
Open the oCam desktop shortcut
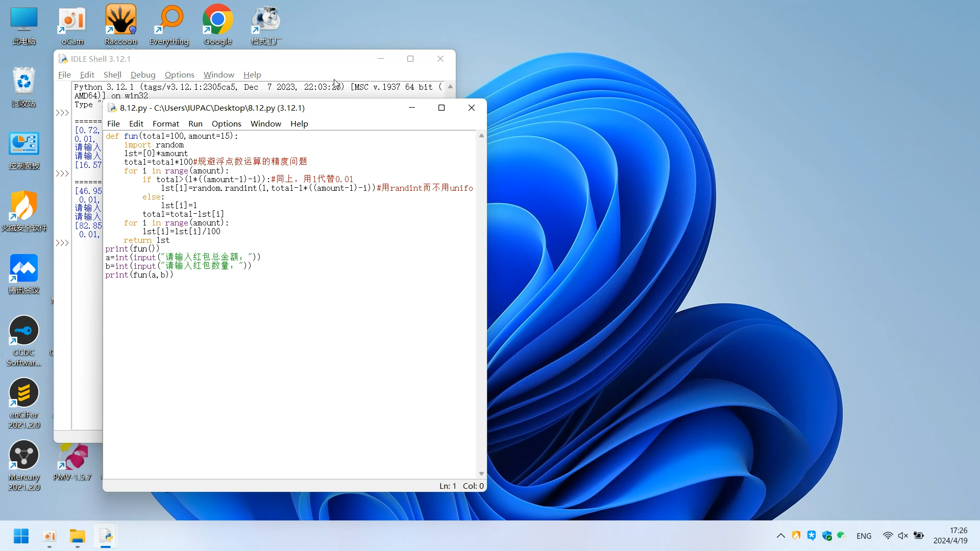(72, 24)
